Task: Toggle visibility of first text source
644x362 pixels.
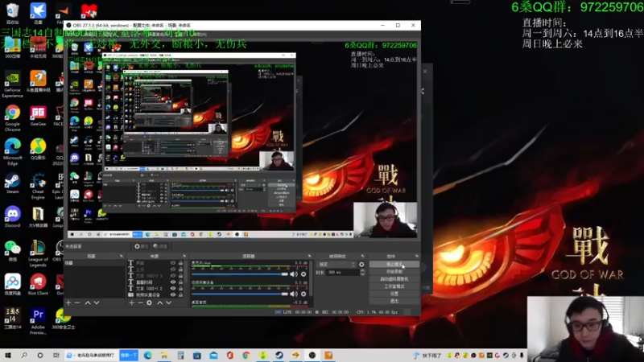Action: point(173,263)
